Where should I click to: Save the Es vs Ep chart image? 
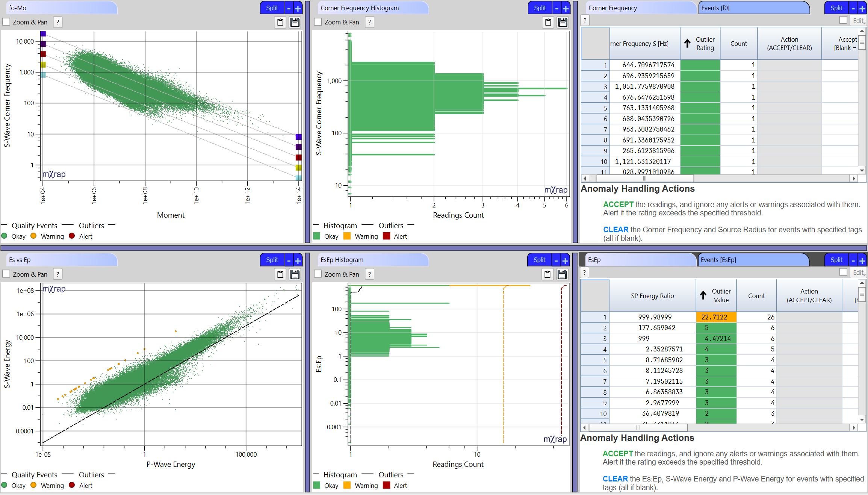pyautogui.click(x=295, y=274)
